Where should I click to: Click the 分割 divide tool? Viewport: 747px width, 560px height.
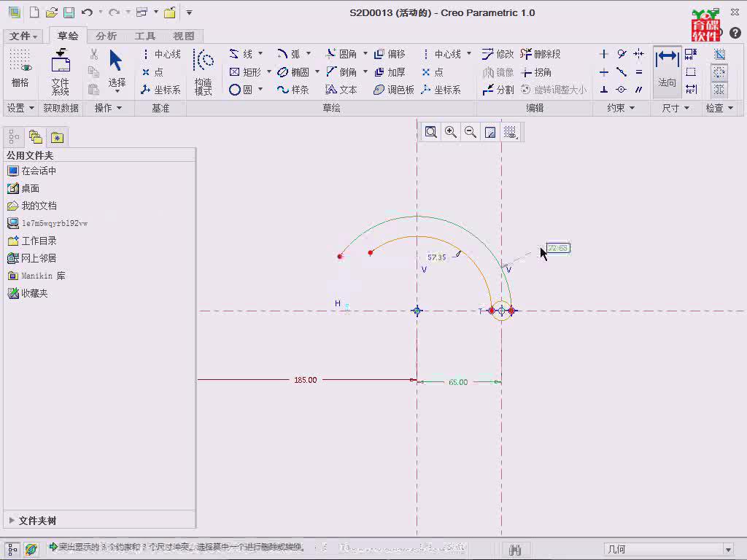click(x=498, y=90)
